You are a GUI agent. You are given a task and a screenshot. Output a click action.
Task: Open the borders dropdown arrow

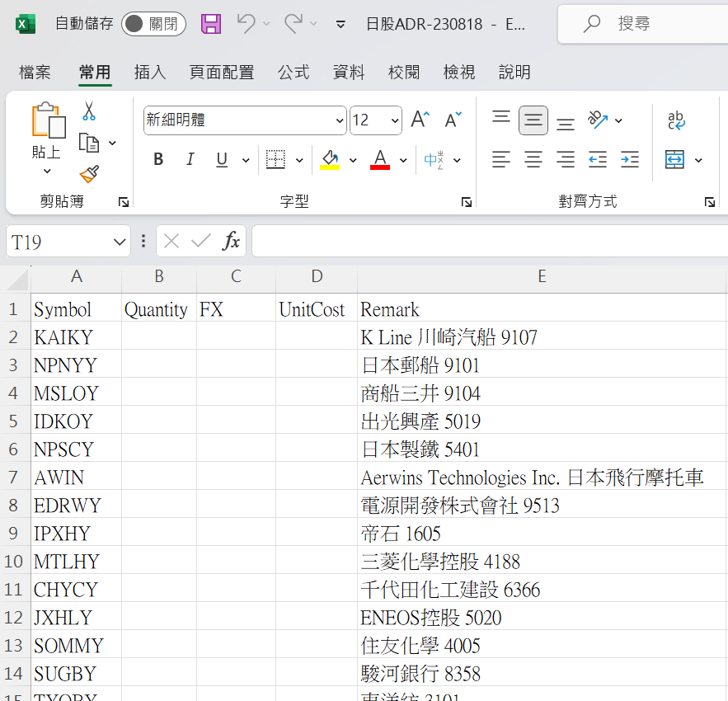299,160
